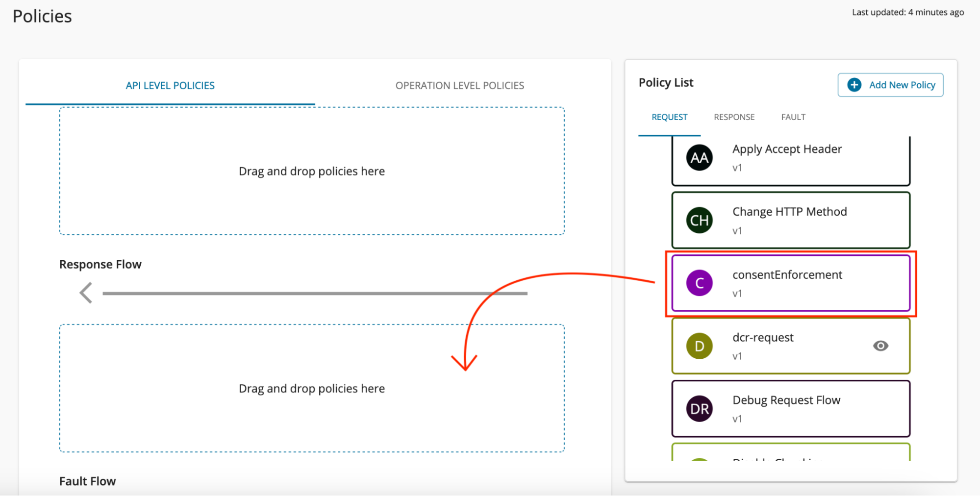Screen dimensions: 980x496
Task: Select the dcr-request policy name
Action: (x=763, y=338)
